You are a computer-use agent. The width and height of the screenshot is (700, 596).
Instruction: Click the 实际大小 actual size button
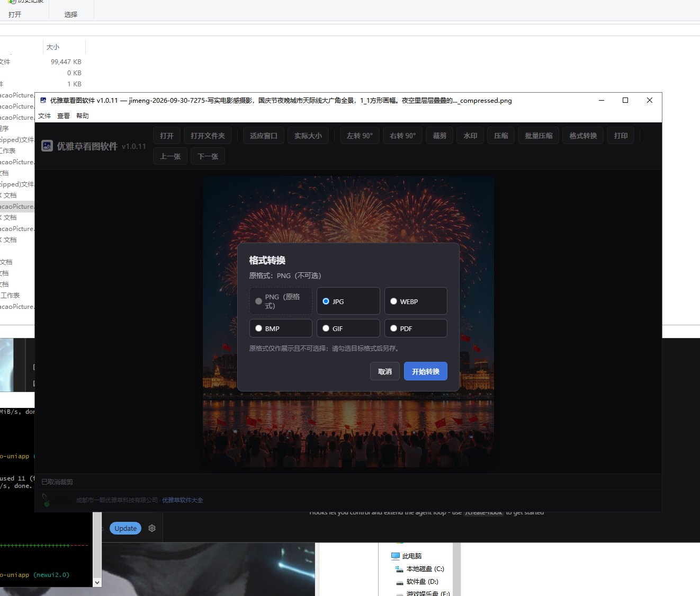308,136
